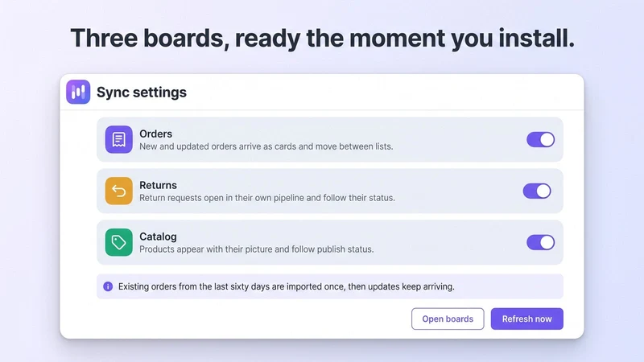This screenshot has width=644, height=362.
Task: Switch off the Catalog sync toggle
Action: (x=540, y=242)
